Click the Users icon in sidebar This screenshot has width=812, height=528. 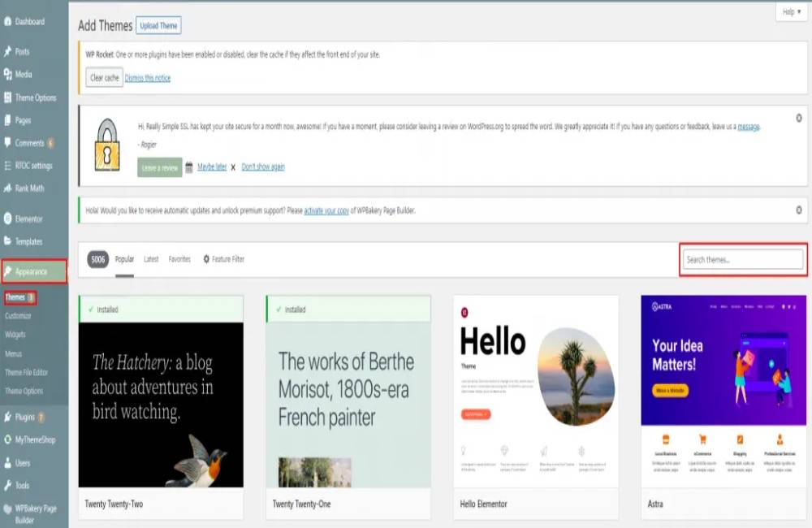7,463
